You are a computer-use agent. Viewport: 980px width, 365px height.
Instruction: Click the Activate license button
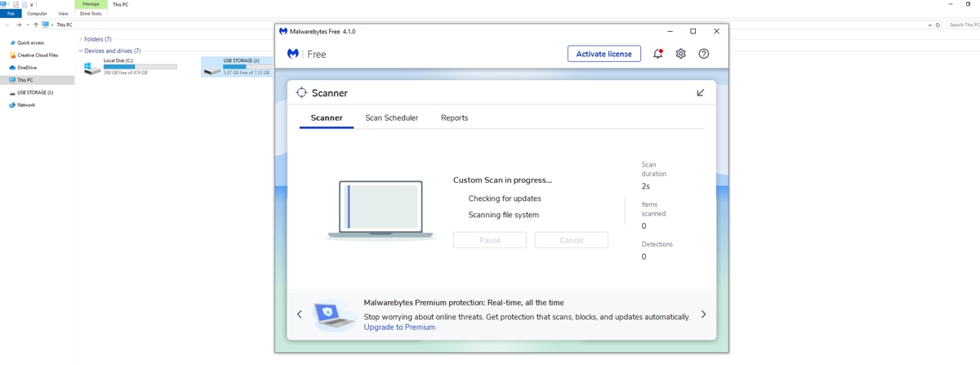[604, 54]
